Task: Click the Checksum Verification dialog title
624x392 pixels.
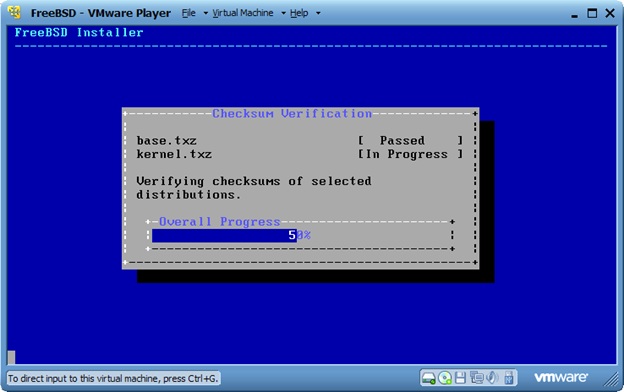Action: (x=292, y=113)
